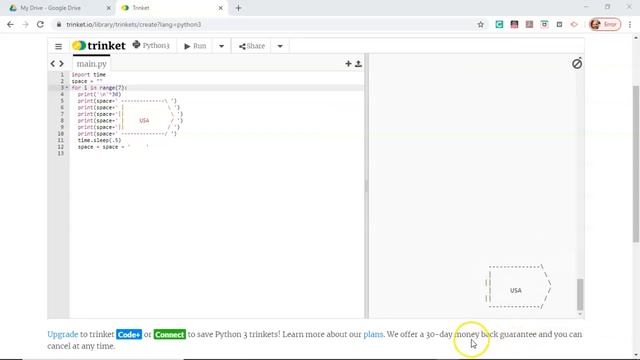Switch to My Drive - Google Drive tab
The height and width of the screenshot is (360, 640).
(x=51, y=8)
